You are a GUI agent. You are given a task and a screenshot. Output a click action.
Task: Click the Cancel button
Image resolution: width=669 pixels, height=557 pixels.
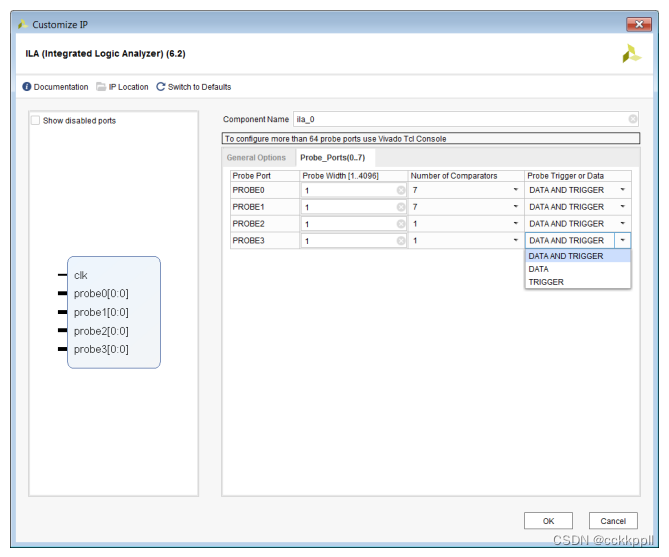click(x=613, y=521)
